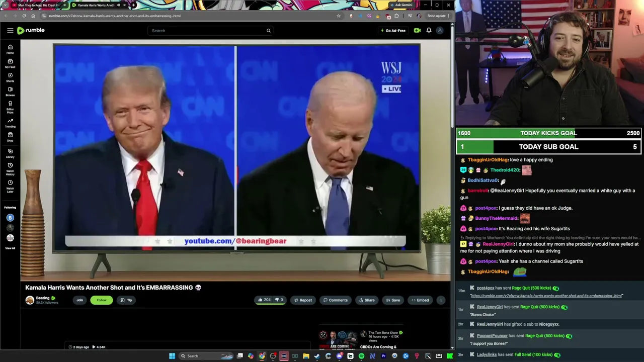Open Editor Picks in sidebar

pos(10,107)
